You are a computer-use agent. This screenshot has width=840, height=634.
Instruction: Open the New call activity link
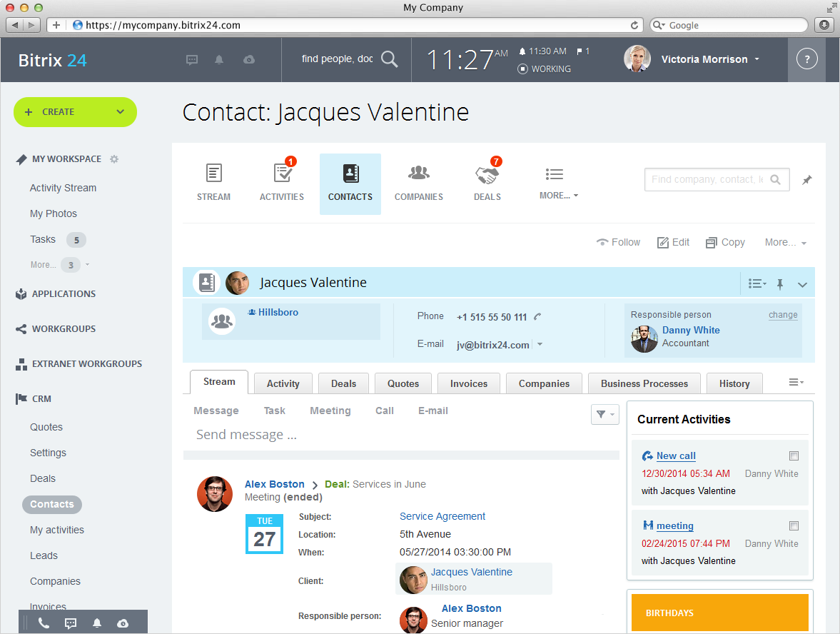point(676,456)
